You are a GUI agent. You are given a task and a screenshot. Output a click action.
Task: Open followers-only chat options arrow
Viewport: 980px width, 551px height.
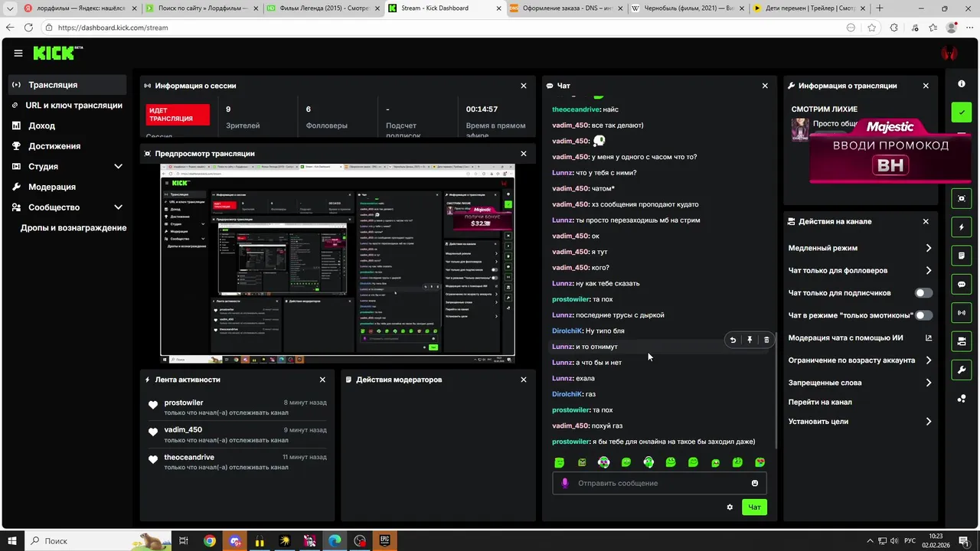[x=928, y=270]
